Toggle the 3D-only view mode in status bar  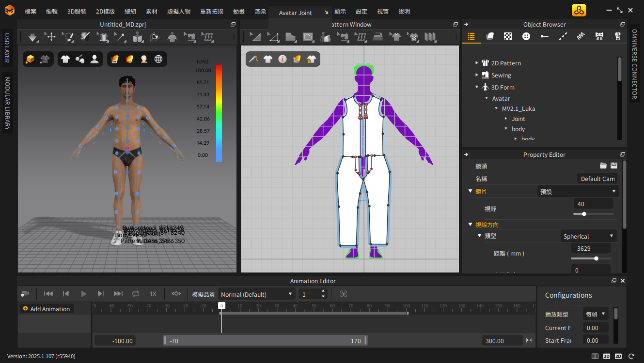click(607, 356)
